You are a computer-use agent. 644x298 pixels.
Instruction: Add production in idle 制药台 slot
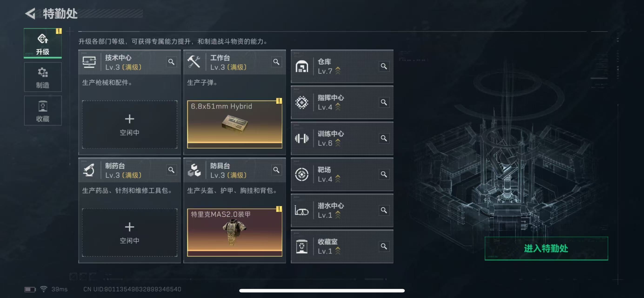[130, 232]
